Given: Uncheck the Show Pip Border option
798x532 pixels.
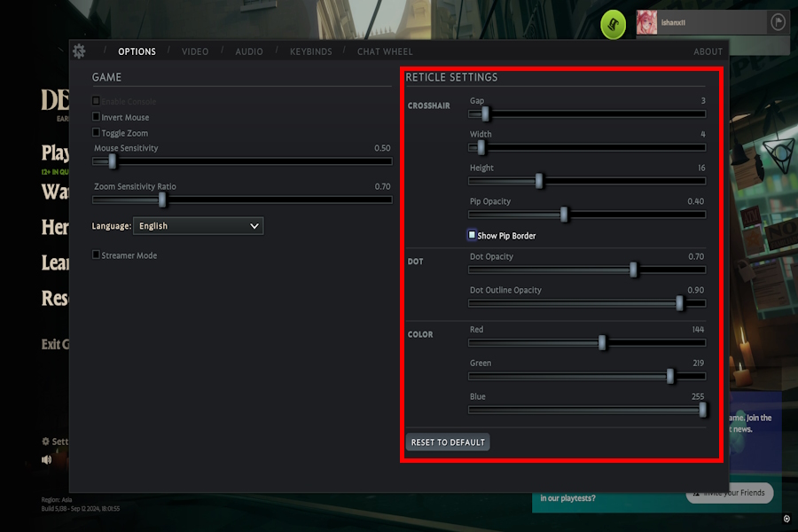Looking at the screenshot, I should 470,235.
